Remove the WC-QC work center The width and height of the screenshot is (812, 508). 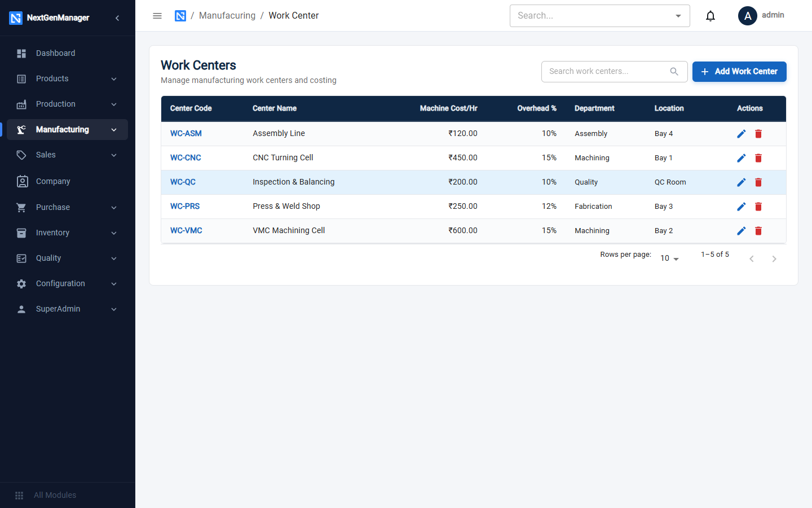[758, 182]
